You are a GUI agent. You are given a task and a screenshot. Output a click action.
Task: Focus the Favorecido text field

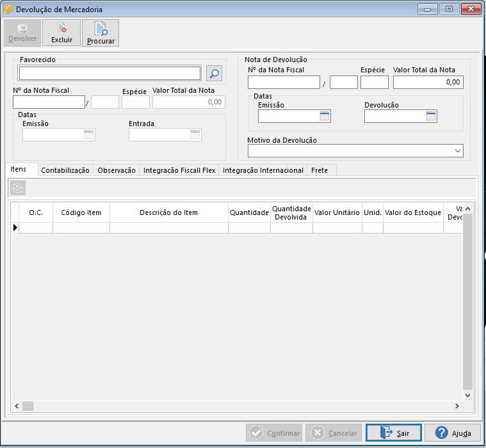tap(109, 74)
